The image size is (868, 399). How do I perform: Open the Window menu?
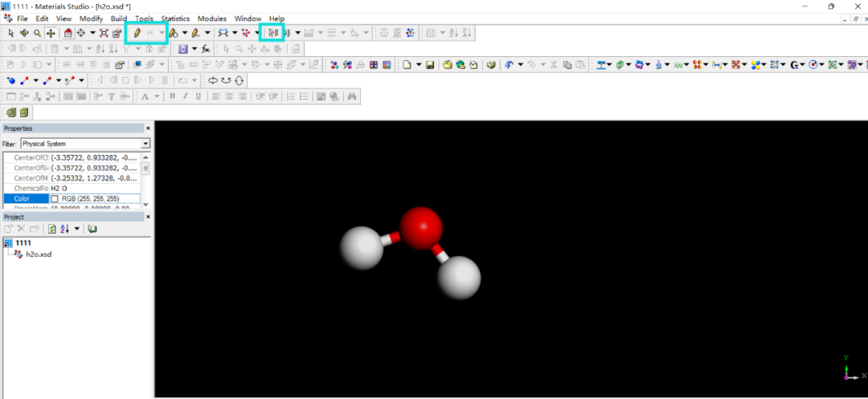(248, 18)
